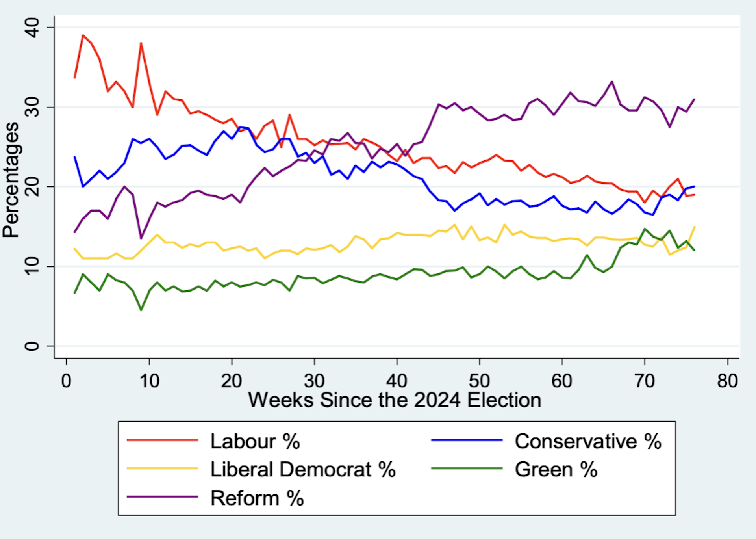Click the 40 label on y-axis
Image resolution: width=756 pixels, height=539 pixels.
click(32, 27)
